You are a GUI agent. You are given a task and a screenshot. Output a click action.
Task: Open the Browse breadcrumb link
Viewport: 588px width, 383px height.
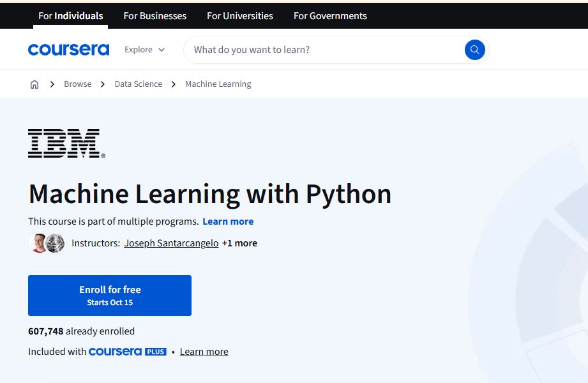[x=78, y=84]
